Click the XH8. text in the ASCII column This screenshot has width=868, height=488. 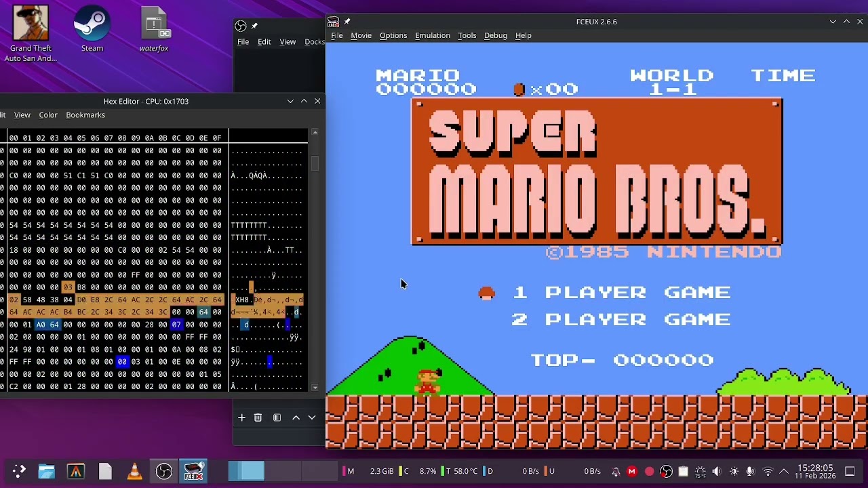[243, 300]
